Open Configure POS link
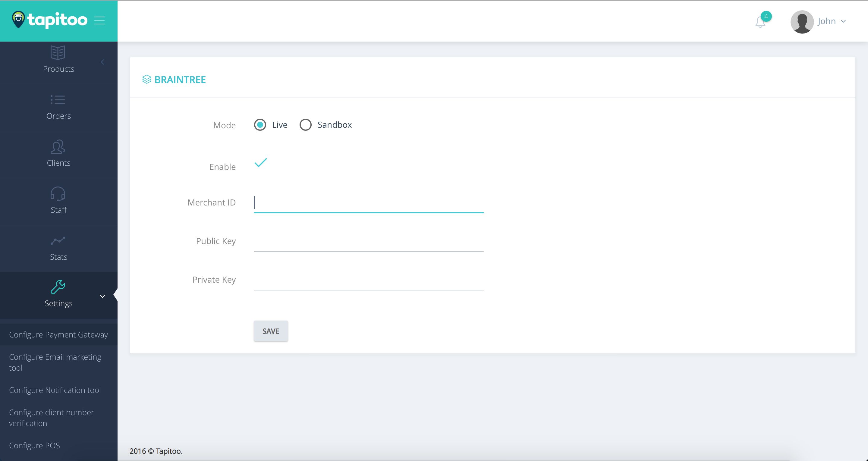This screenshot has width=868, height=461. (x=34, y=446)
